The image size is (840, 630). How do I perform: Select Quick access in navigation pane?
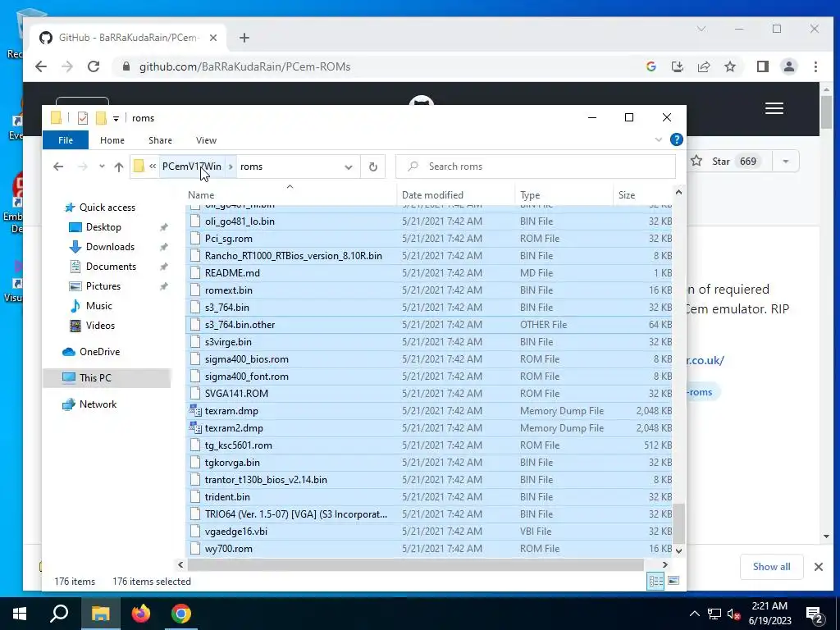[107, 208]
